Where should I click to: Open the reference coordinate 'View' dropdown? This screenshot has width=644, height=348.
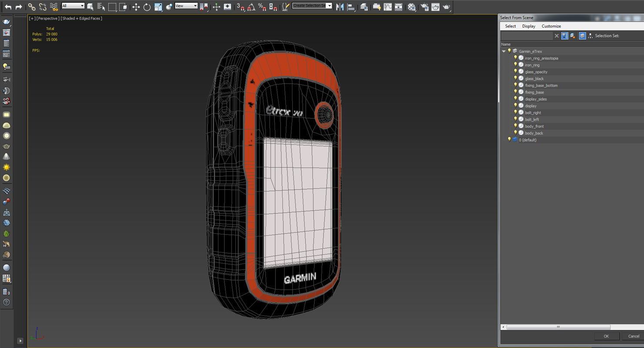(x=186, y=6)
